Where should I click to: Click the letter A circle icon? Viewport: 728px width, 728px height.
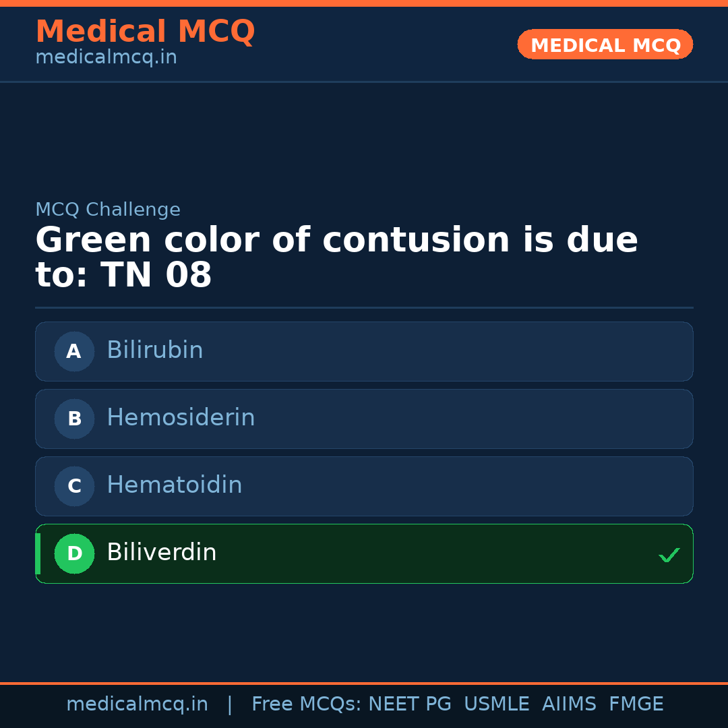click(74, 351)
